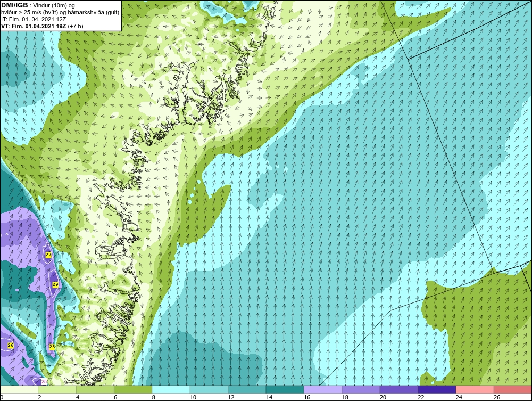
Task: Click the 6–8 m/s olive green swatch
Action: tap(133, 389)
